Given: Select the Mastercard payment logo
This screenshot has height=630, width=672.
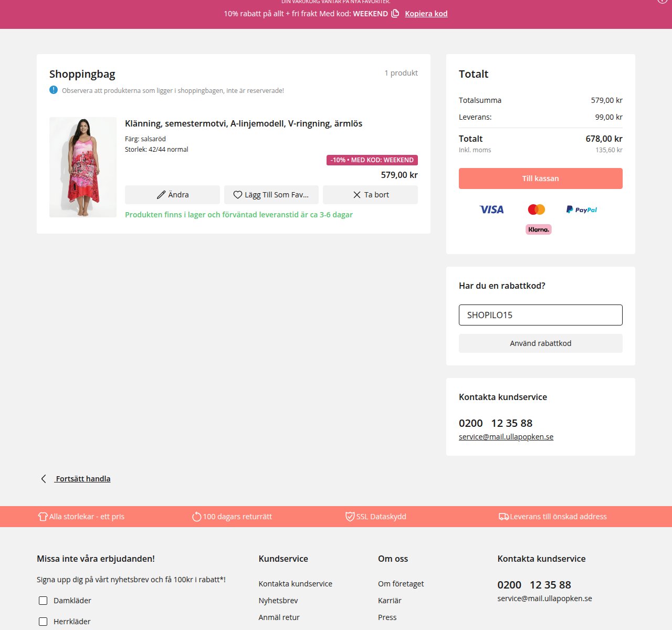Looking at the screenshot, I should click(537, 209).
